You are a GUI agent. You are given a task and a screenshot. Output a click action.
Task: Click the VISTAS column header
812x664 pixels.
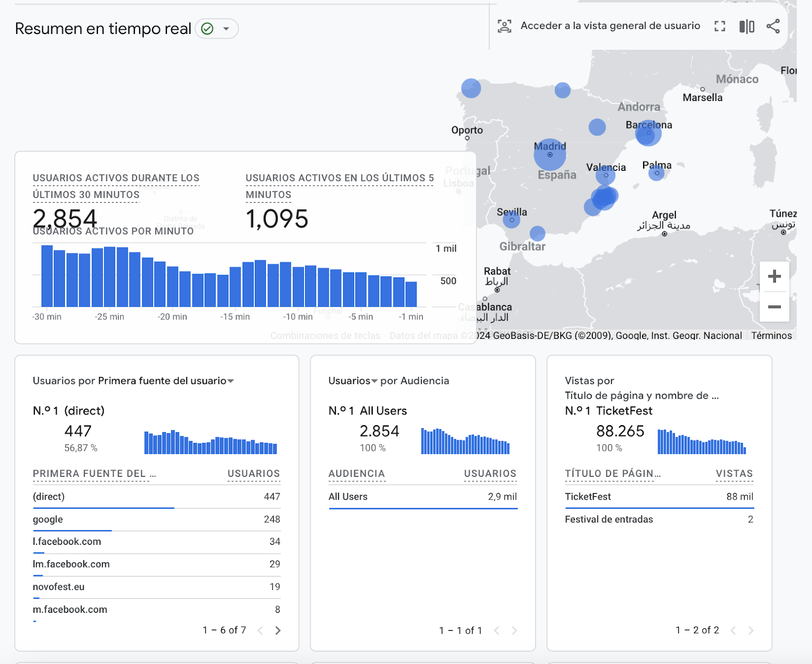(734, 474)
